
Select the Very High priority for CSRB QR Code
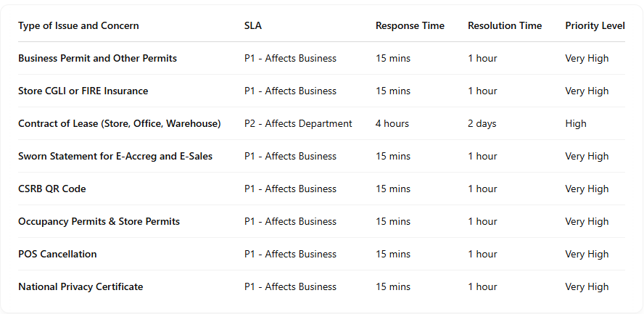(587, 189)
